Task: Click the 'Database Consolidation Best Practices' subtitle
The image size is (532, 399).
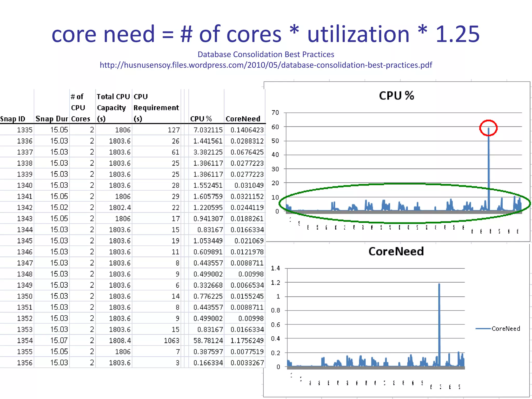Action: tap(266, 54)
